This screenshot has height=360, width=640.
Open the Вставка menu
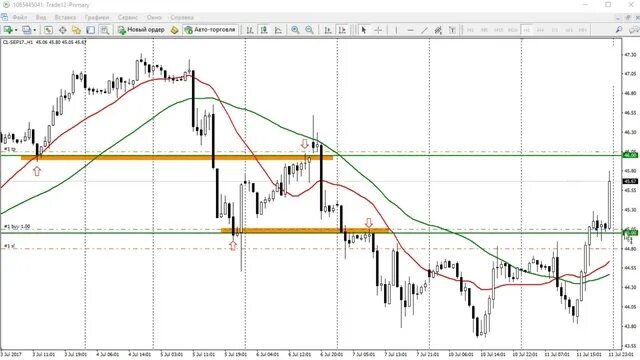(x=65, y=18)
